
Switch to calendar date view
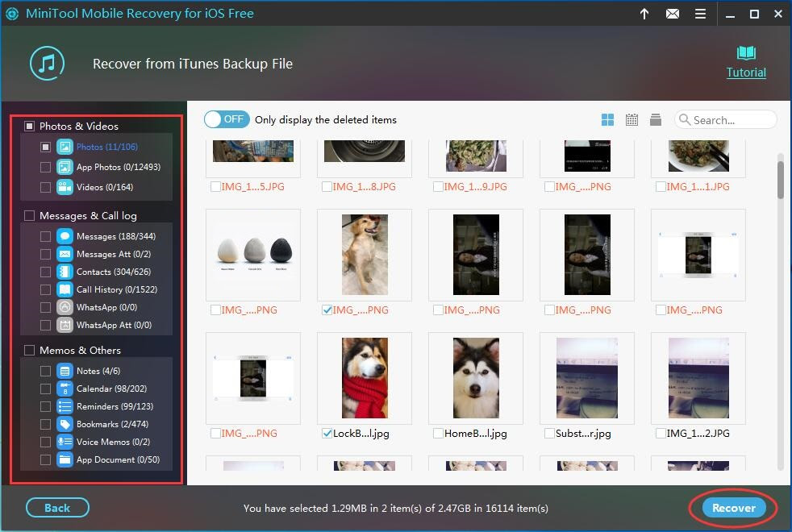632,119
